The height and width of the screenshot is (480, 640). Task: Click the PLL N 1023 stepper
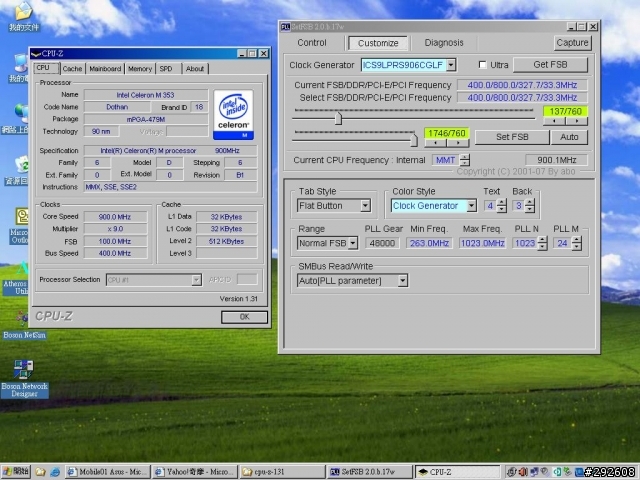(542, 243)
